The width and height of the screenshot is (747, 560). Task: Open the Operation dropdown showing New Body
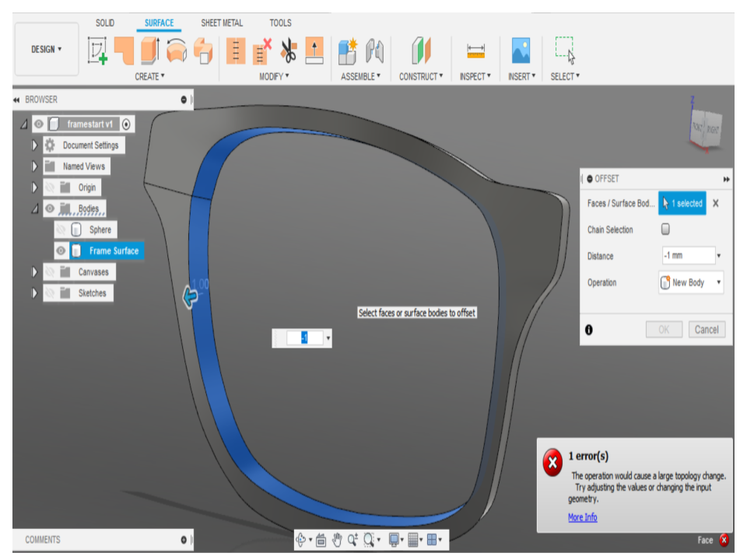[690, 282]
